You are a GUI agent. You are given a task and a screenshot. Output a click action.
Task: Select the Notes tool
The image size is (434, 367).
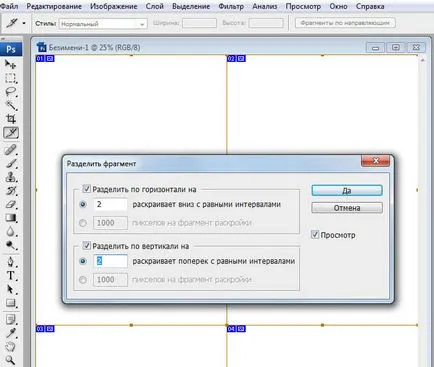[11, 320]
